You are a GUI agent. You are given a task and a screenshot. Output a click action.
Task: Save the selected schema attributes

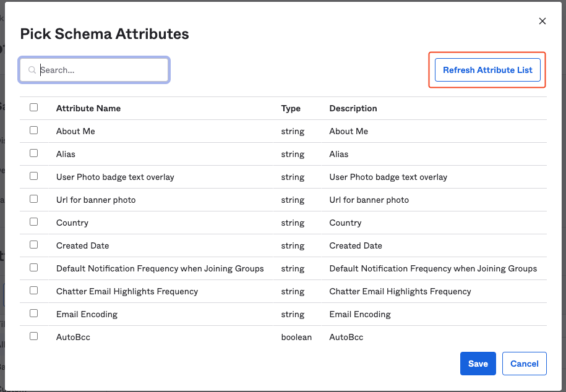478,364
